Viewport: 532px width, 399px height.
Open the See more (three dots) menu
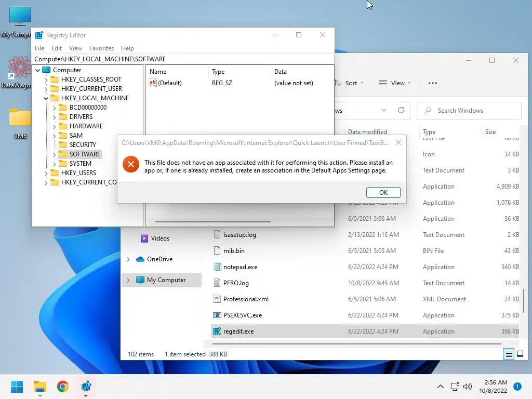point(433,83)
